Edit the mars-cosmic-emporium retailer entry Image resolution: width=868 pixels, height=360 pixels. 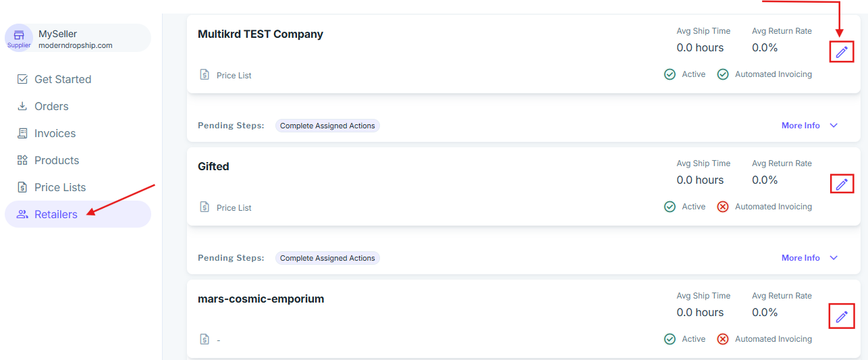841,316
